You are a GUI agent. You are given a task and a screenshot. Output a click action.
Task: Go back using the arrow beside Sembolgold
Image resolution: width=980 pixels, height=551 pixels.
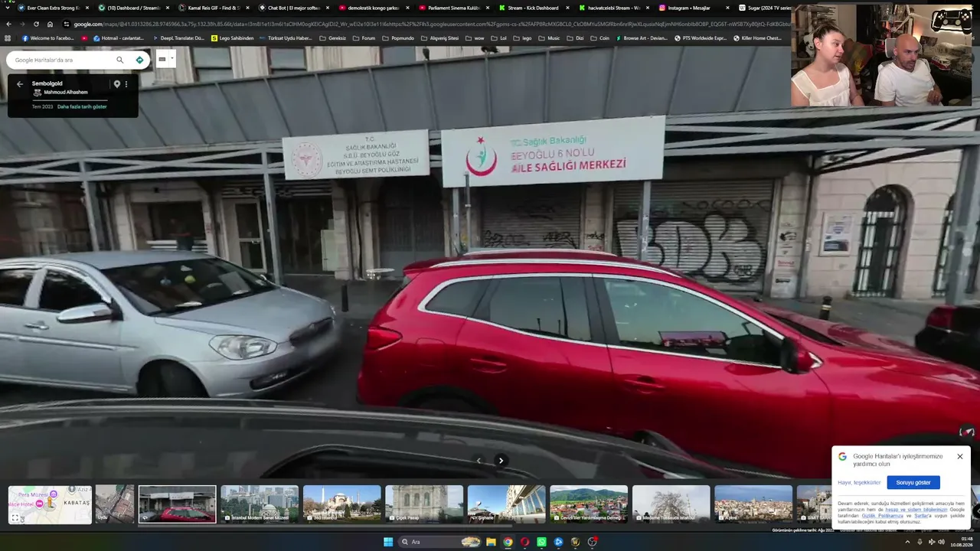(20, 84)
